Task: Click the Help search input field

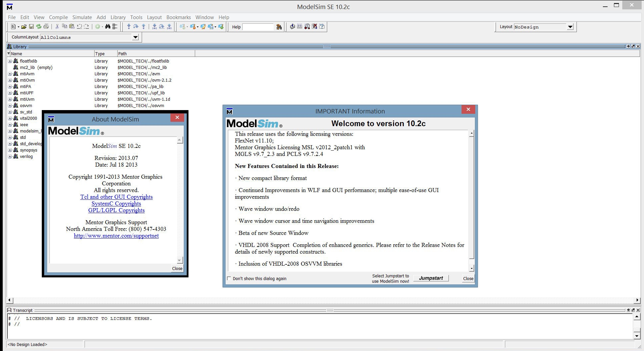Action: point(258,27)
